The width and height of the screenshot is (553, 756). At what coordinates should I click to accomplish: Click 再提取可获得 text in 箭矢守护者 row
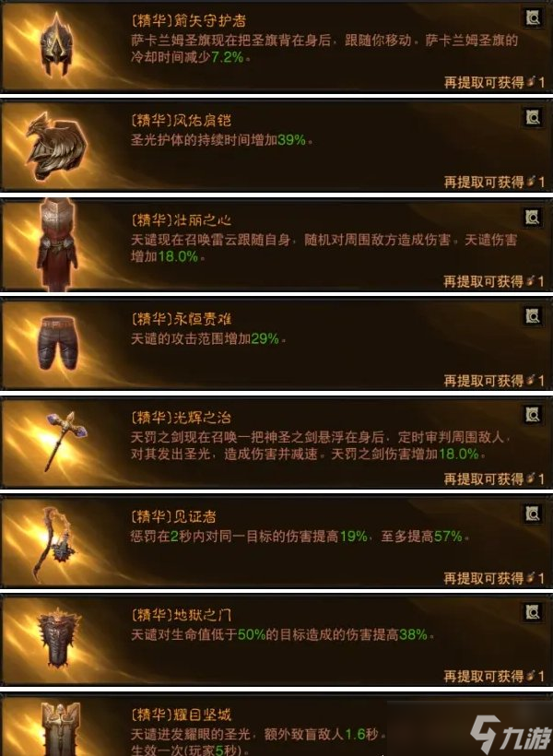coord(484,82)
